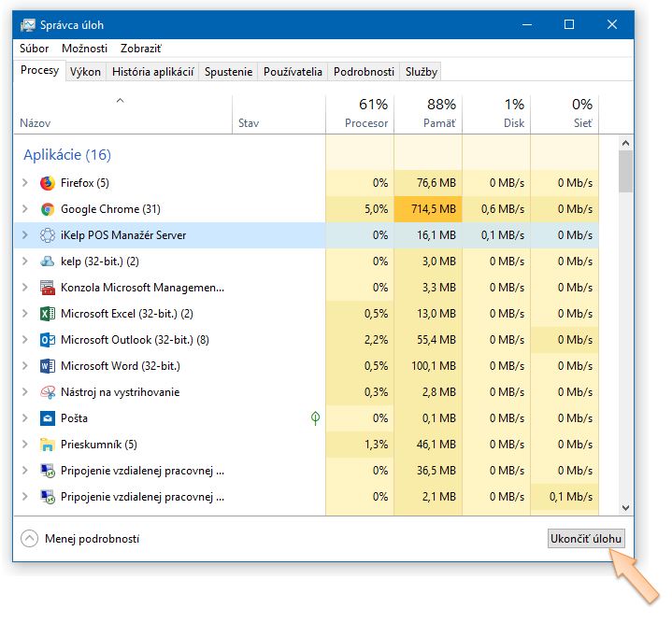The height and width of the screenshot is (622, 672).
Task: Select the Google Chrome icon
Action: pyautogui.click(x=48, y=209)
